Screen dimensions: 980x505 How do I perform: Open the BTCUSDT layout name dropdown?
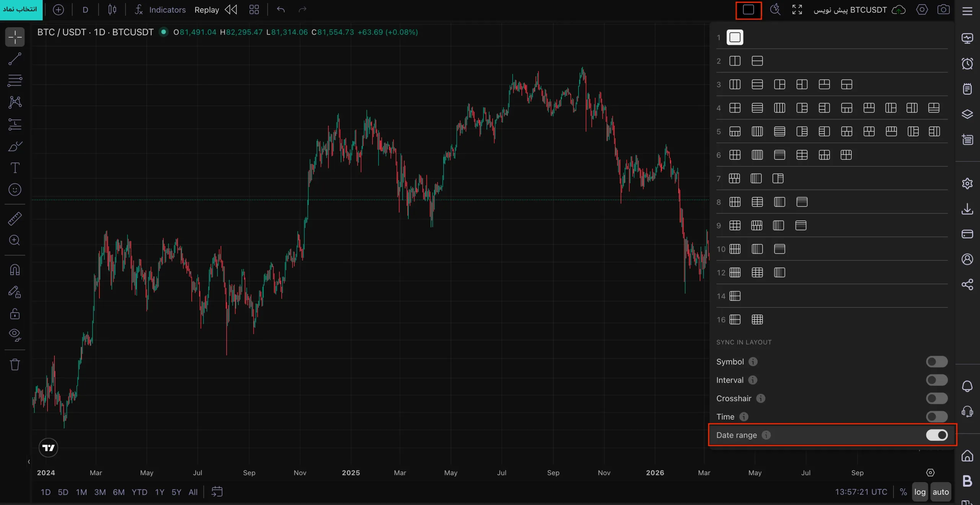tap(850, 10)
